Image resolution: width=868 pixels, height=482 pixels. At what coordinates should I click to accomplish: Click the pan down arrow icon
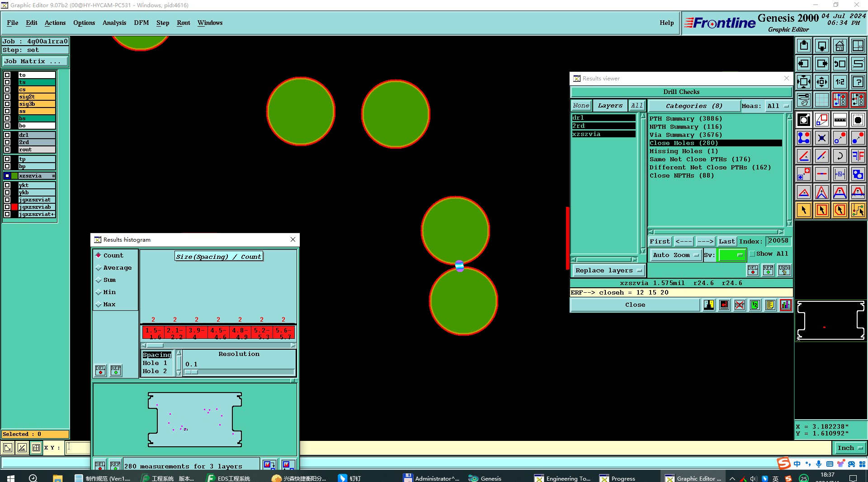click(x=821, y=46)
